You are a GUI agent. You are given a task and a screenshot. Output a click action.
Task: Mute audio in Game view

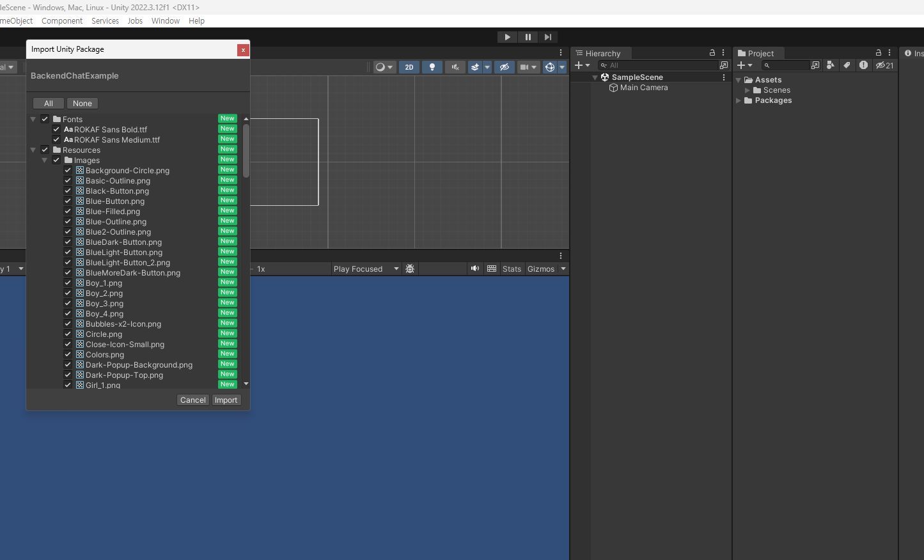[475, 269]
